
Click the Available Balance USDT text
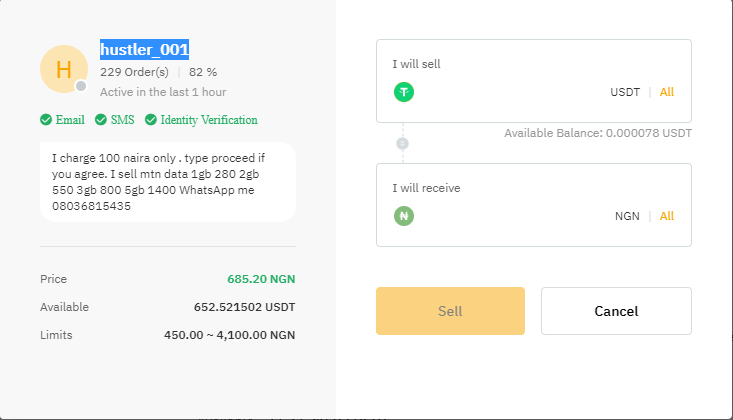(x=598, y=133)
